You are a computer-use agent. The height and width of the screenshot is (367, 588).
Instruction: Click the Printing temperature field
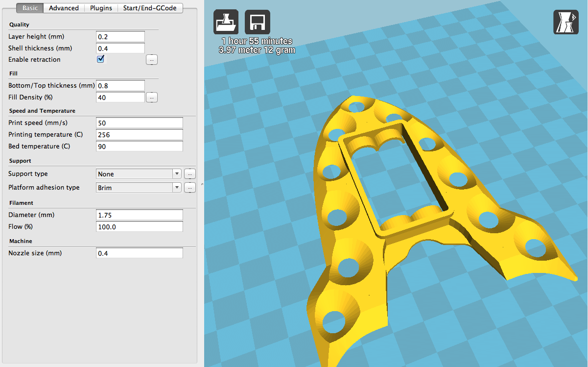[x=140, y=134]
